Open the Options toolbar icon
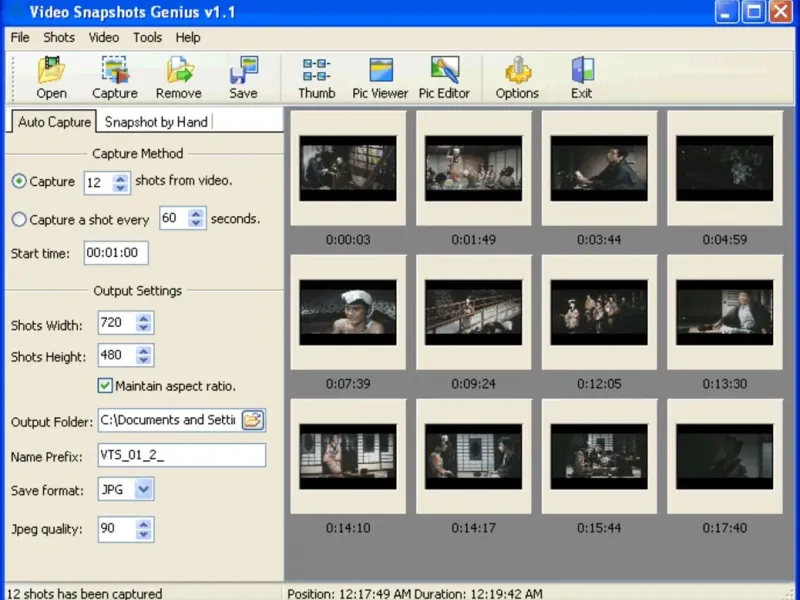 coord(517,78)
